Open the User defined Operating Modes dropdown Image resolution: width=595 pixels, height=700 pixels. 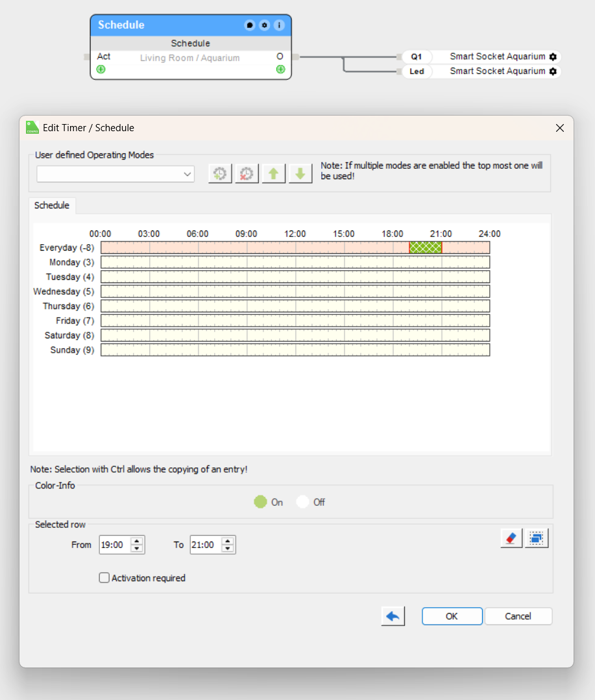coord(115,174)
